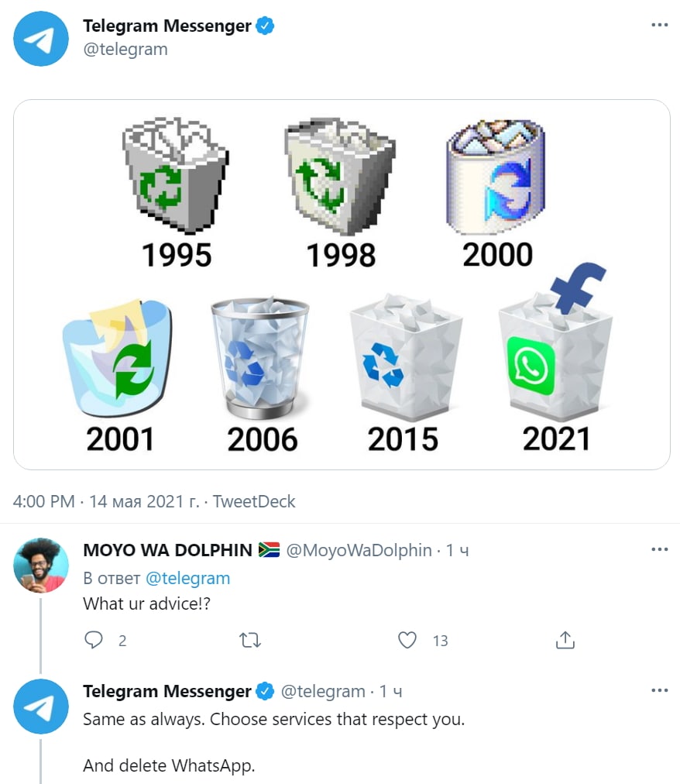Open the @telegram mention in "В ответ"
Image resolution: width=680 pixels, height=784 pixels.
[188, 578]
